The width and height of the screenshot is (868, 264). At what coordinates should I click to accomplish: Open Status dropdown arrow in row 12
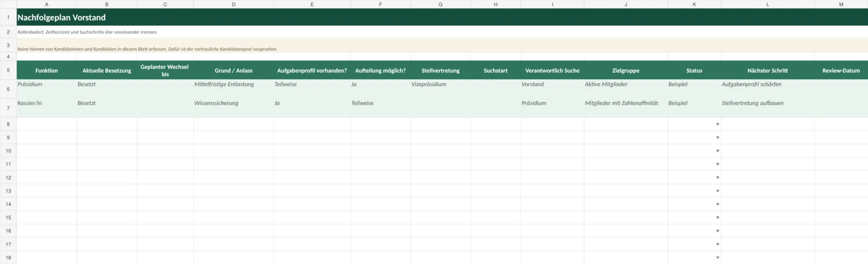(718, 177)
